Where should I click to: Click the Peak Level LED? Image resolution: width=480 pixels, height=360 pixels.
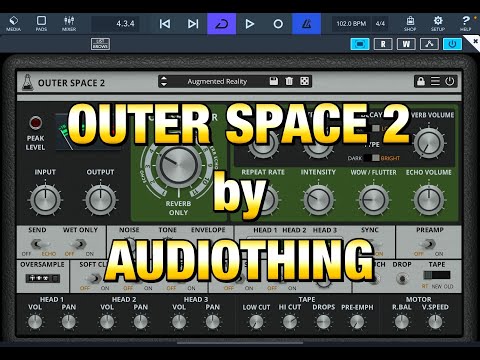click(35, 123)
